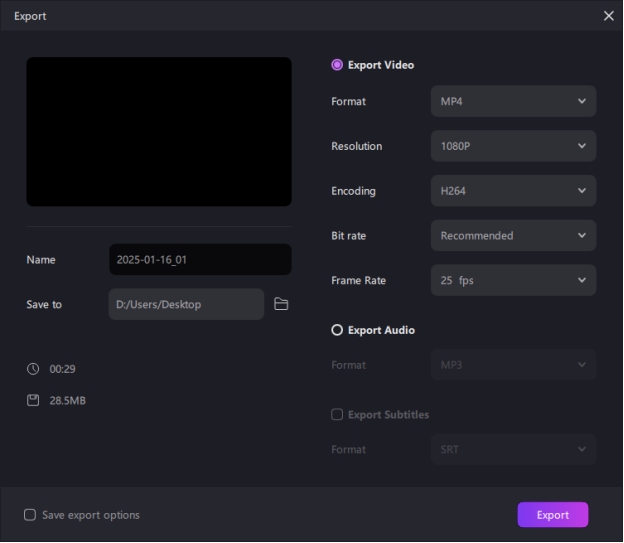Open the MP3 audio Format dropdown

[x=513, y=365]
